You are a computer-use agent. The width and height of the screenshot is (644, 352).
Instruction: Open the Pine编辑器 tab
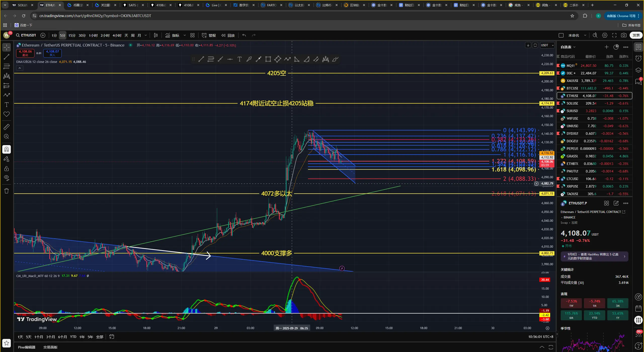click(27, 347)
